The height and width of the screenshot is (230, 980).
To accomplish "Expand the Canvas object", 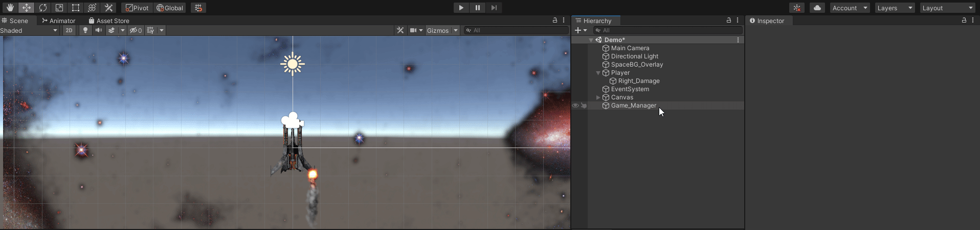I will pyautogui.click(x=598, y=97).
